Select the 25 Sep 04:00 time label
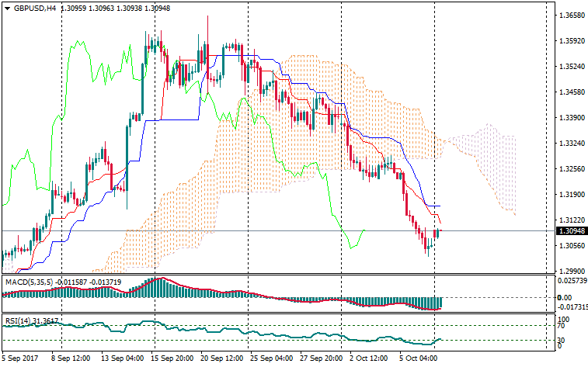Viewport: 588px width, 367px height. pyautogui.click(x=271, y=359)
